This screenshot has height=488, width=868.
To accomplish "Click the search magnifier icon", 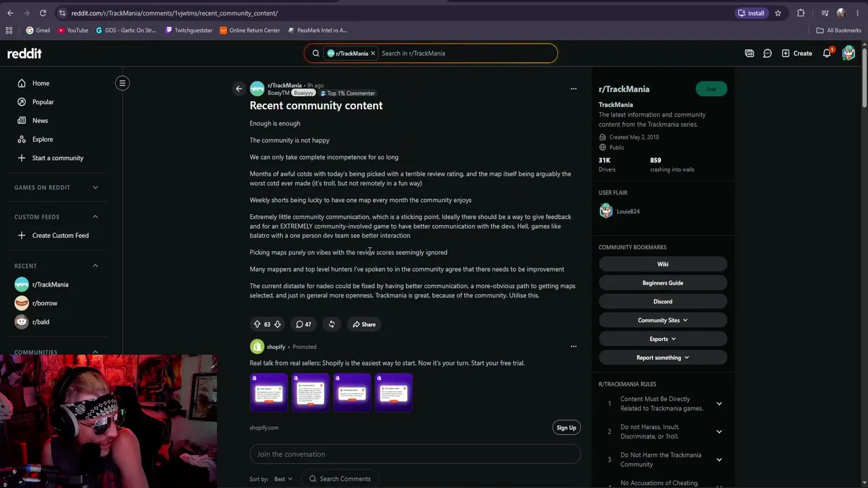I will (316, 54).
